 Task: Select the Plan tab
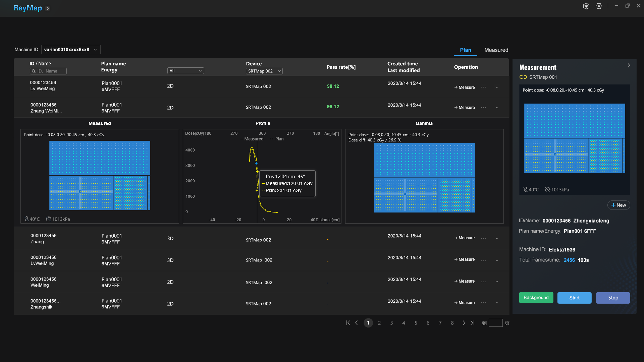point(465,50)
